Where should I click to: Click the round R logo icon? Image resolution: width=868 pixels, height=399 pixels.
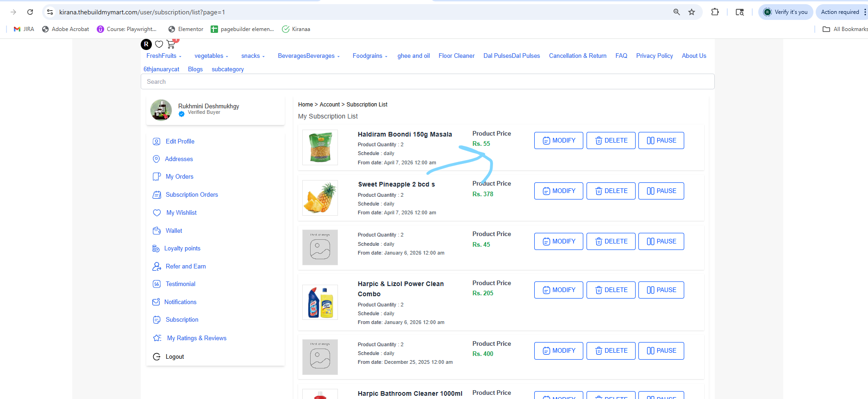[x=146, y=44]
